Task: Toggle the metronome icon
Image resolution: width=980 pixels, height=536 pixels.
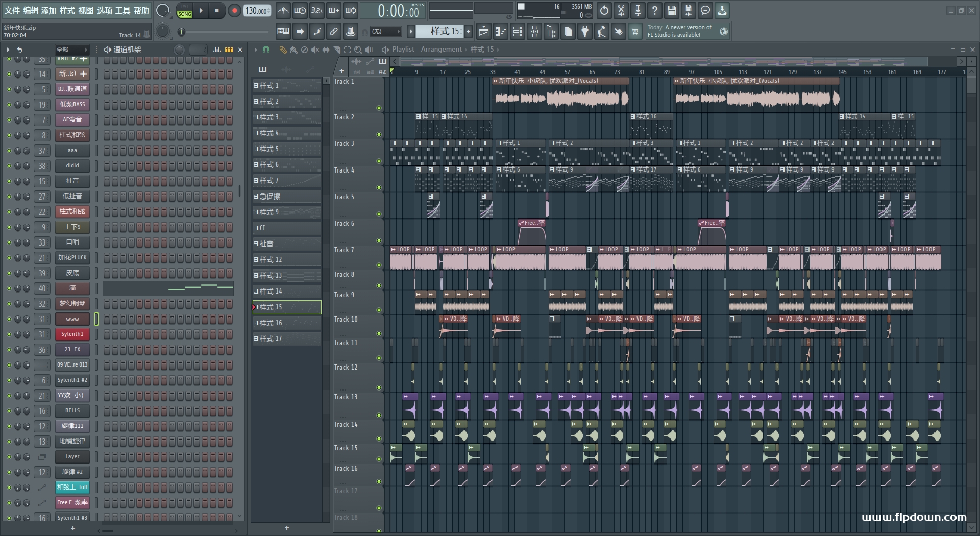Action: tap(283, 10)
